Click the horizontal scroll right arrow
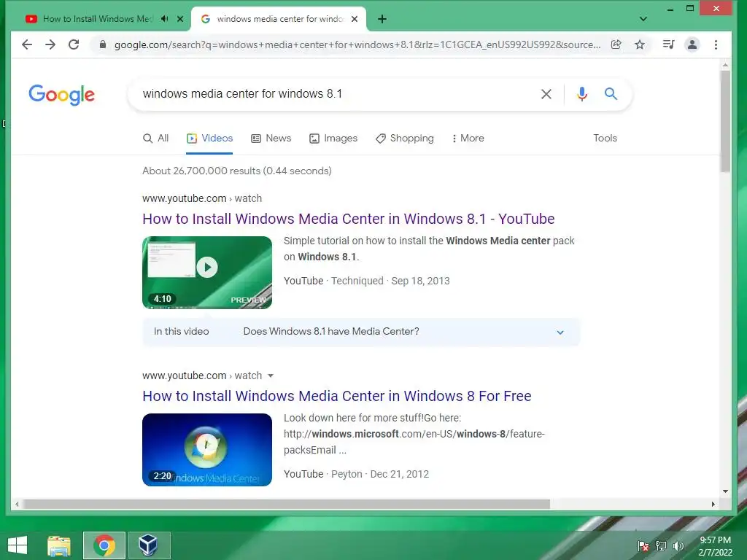The height and width of the screenshot is (560, 747). (713, 504)
